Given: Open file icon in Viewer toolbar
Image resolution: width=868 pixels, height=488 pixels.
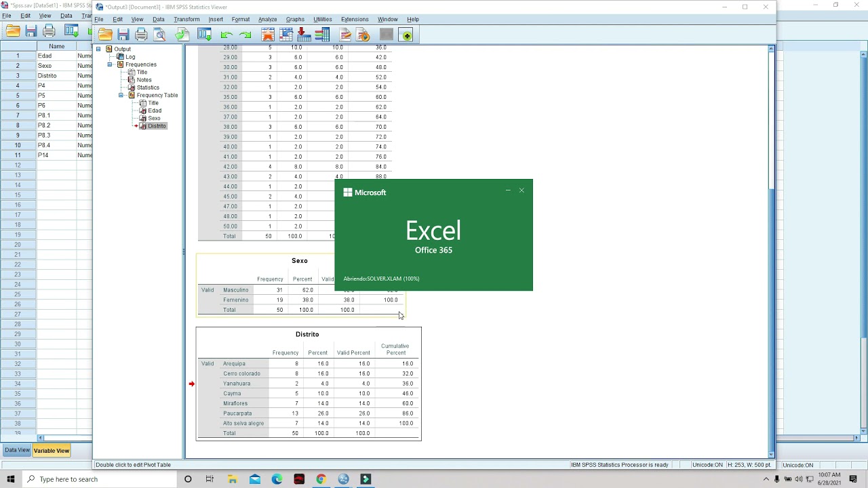Looking at the screenshot, I should pos(105,35).
